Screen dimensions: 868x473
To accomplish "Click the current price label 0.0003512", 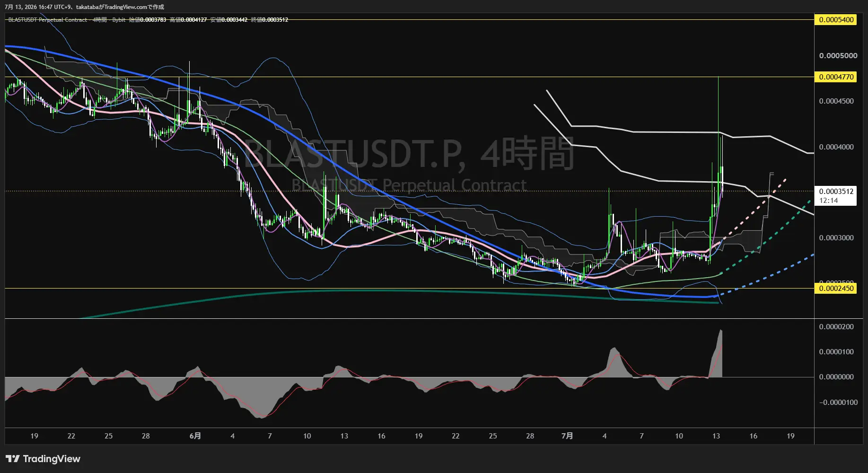I will 836,192.
